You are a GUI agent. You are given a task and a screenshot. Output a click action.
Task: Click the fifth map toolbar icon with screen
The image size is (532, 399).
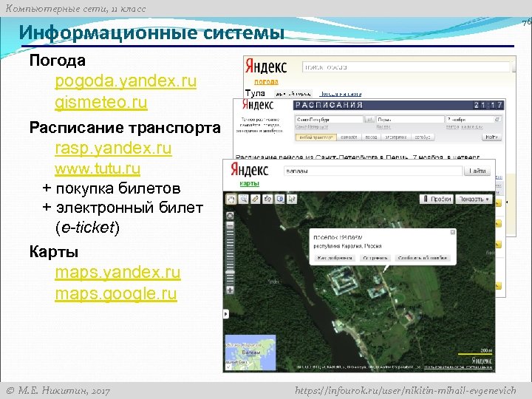pos(280,199)
